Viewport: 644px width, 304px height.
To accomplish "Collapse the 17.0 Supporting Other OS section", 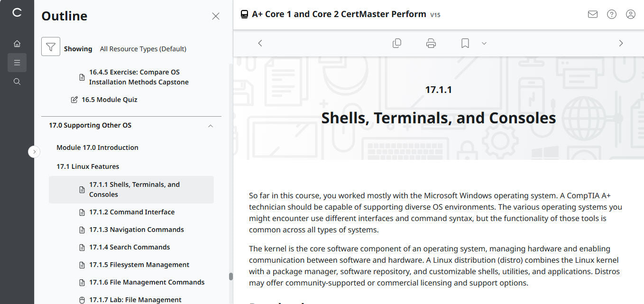I will 210,126.
